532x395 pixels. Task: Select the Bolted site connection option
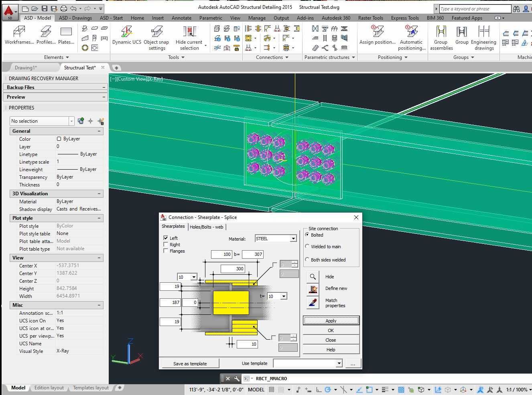tap(307, 235)
